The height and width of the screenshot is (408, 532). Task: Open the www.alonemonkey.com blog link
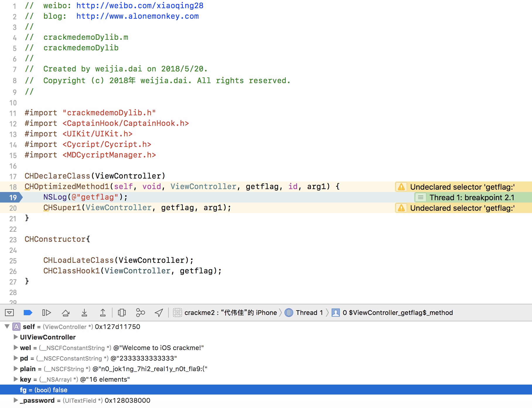[137, 16]
